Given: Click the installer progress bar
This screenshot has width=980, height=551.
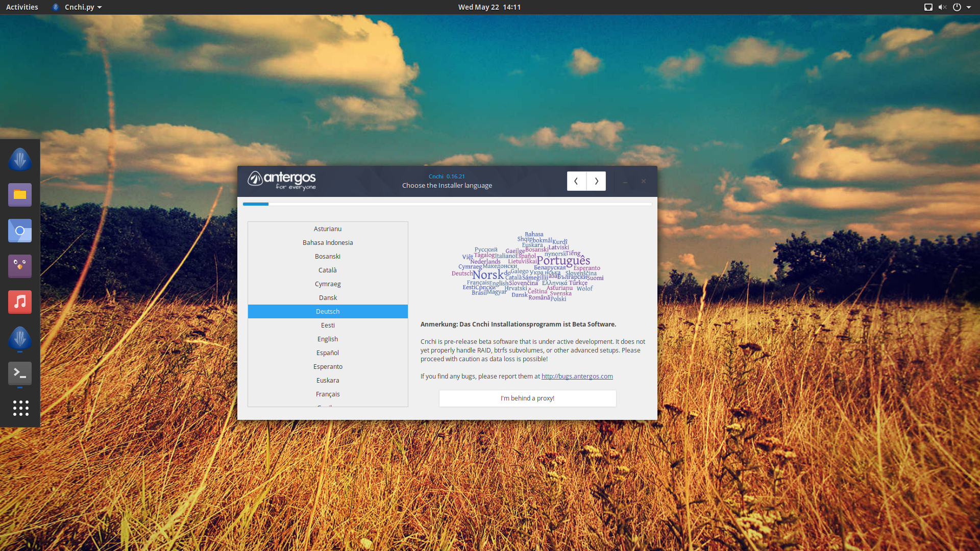Looking at the screenshot, I should pos(447,204).
